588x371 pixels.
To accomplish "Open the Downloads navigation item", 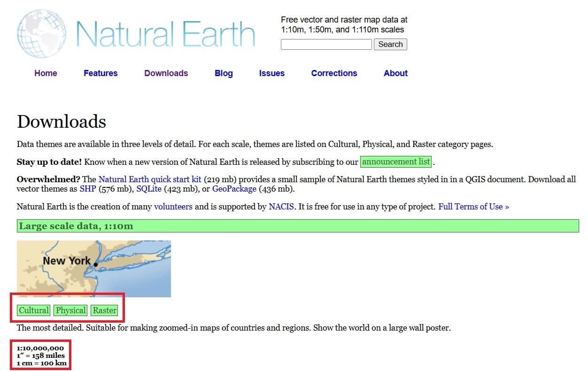I will [x=166, y=73].
